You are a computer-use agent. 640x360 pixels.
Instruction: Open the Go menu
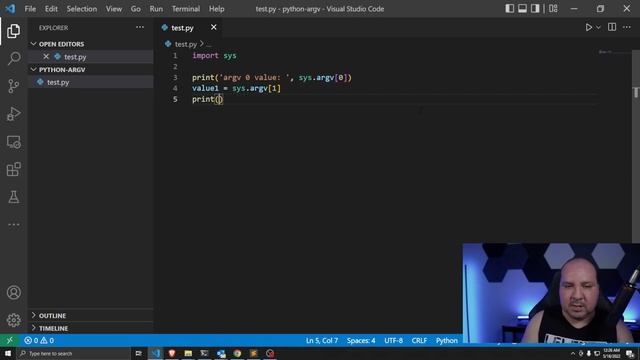point(136,9)
